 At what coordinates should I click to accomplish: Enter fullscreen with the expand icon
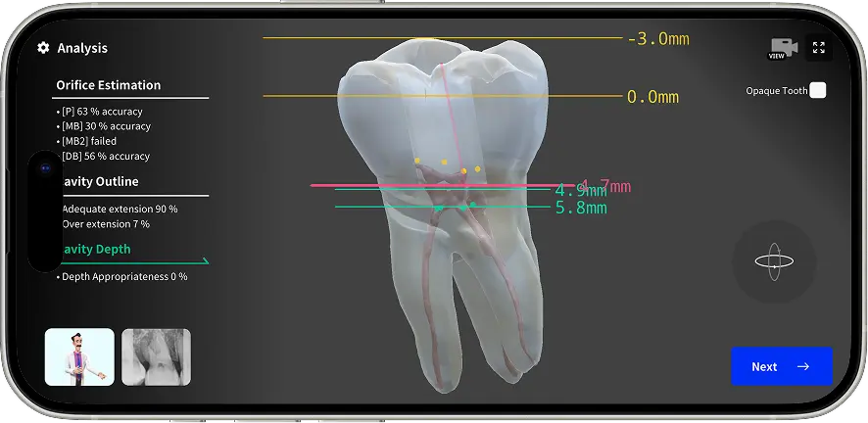click(x=819, y=48)
